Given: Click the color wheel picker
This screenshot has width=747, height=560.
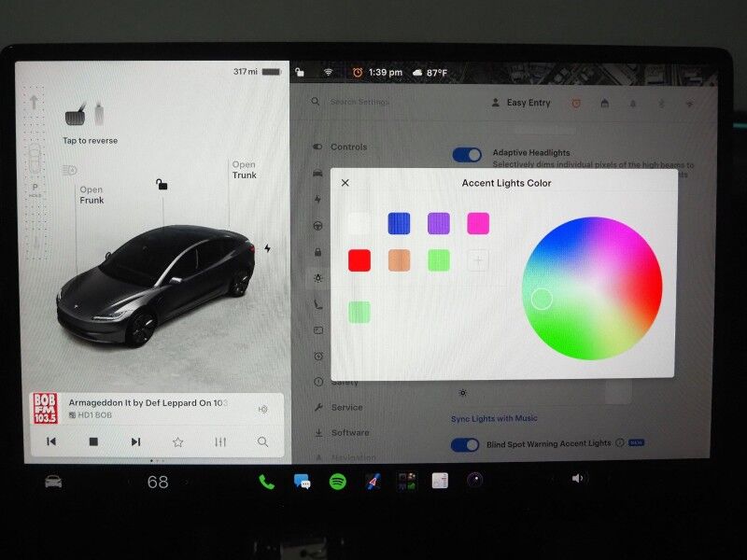Looking at the screenshot, I should pyautogui.click(x=592, y=288).
